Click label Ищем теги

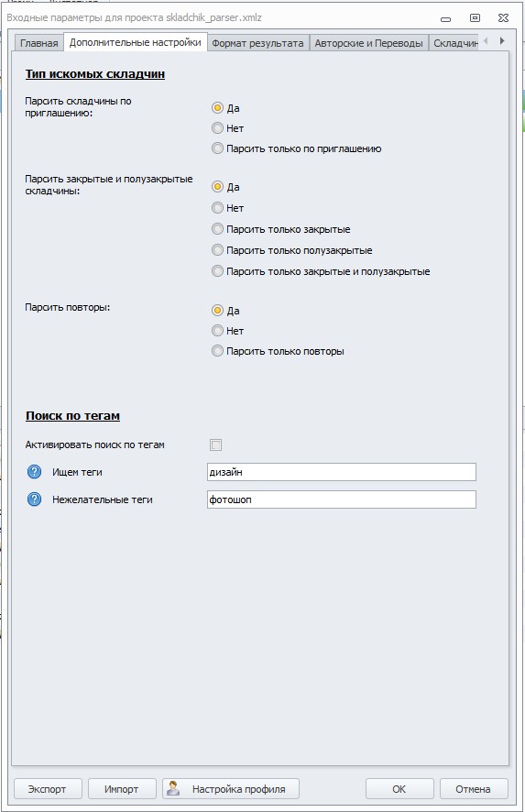point(77,472)
